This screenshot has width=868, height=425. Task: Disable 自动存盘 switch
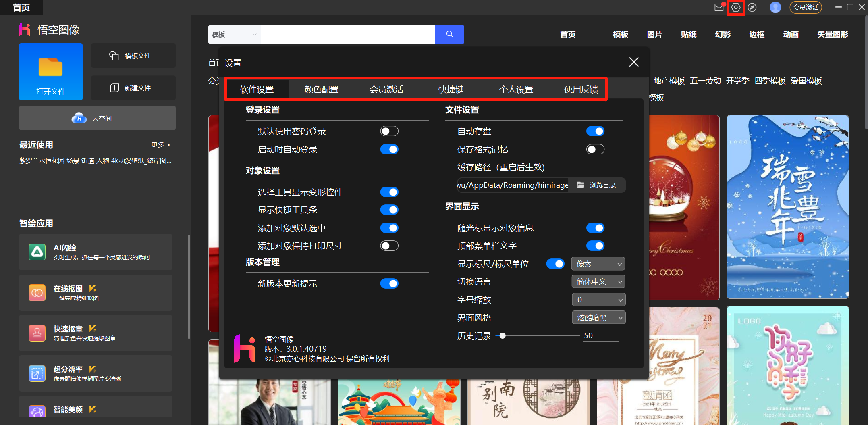point(595,131)
